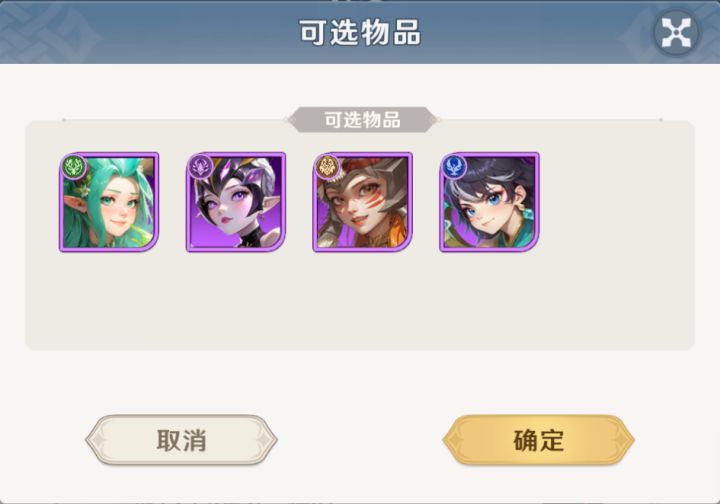Screen dimensions: 720x504
Task: Click the blank lower area of item panel
Action: [x=360, y=303]
